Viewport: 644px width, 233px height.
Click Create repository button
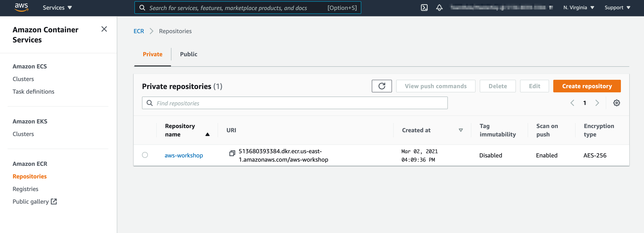[x=587, y=86]
